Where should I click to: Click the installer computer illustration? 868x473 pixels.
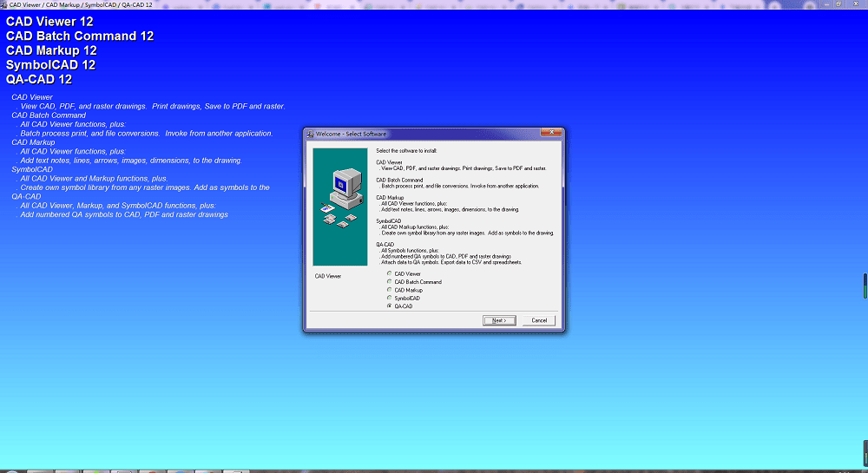[340, 207]
